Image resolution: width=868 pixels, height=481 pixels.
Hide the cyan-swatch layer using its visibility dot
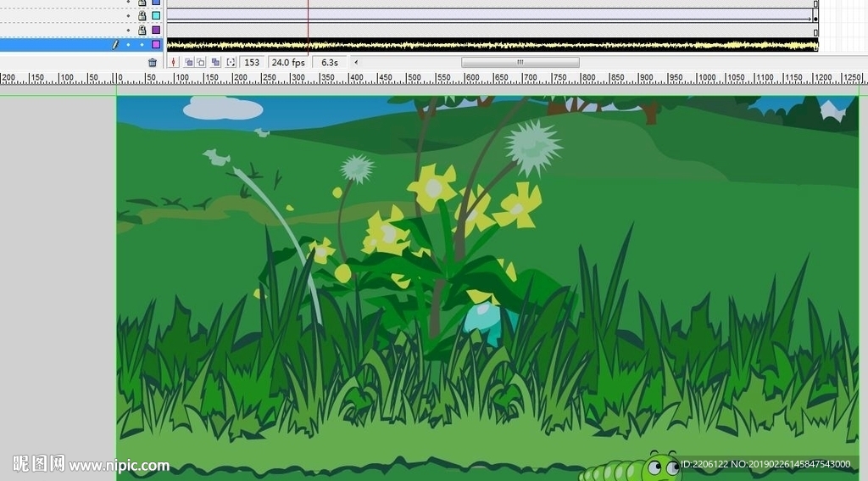tap(129, 16)
